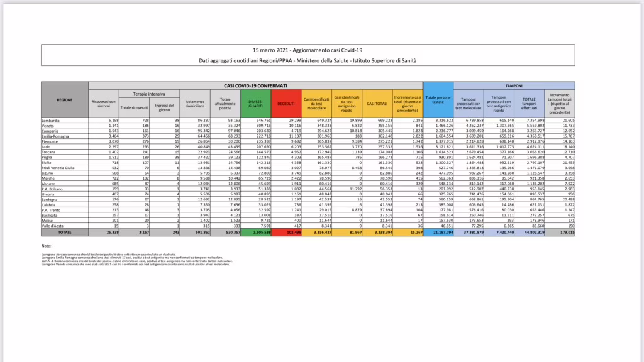This screenshot has width=644, height=362.
Task: Select the Lombardia row label
Action: click(x=52, y=119)
